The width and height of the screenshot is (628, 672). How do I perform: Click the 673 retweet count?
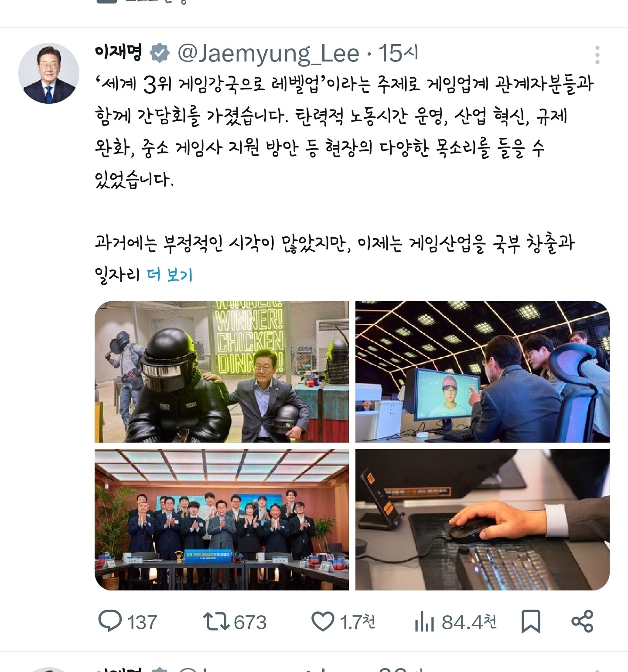[250, 622]
